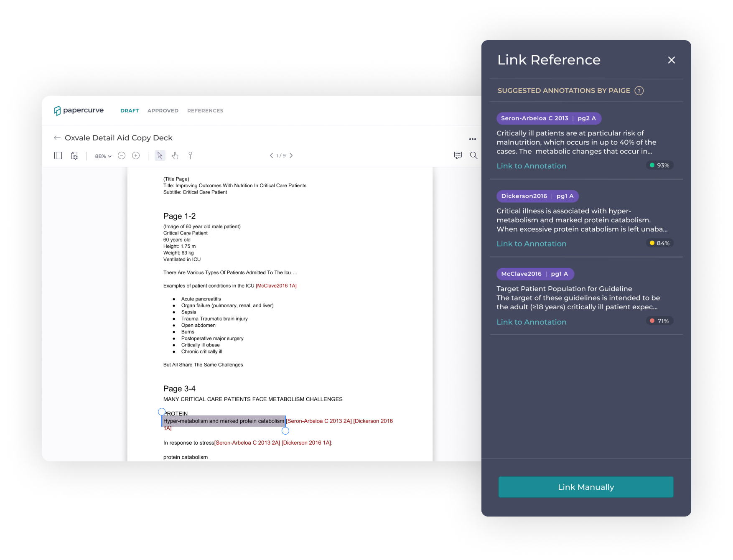
Task: Click the [McClave2016 1A] reference citation
Action: coord(276,286)
